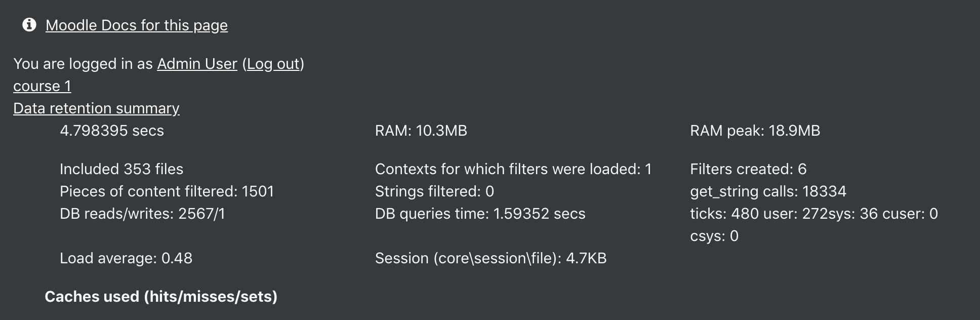Click the Load average: 0.48 text
The height and width of the screenshot is (320, 980).
point(126,258)
